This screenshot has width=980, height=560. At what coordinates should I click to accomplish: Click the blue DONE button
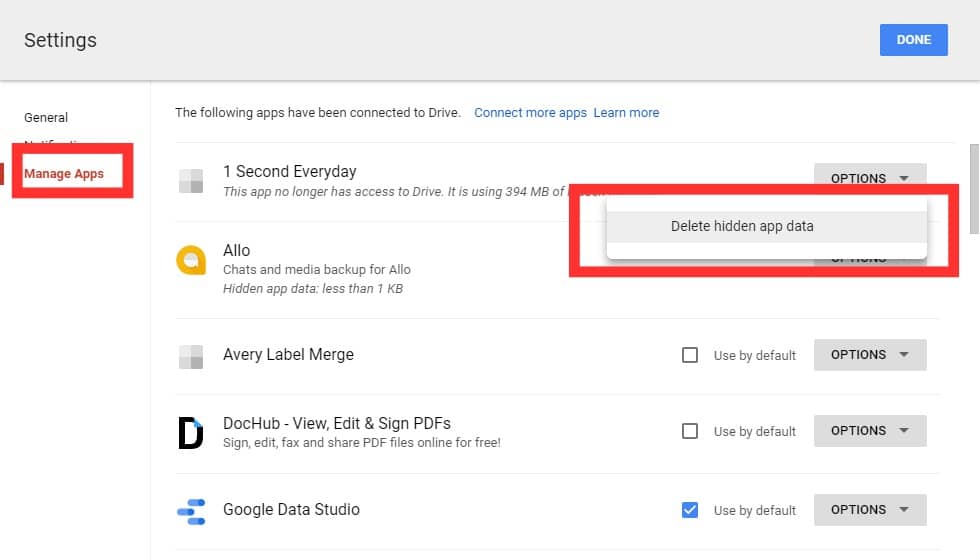pyautogui.click(x=913, y=40)
